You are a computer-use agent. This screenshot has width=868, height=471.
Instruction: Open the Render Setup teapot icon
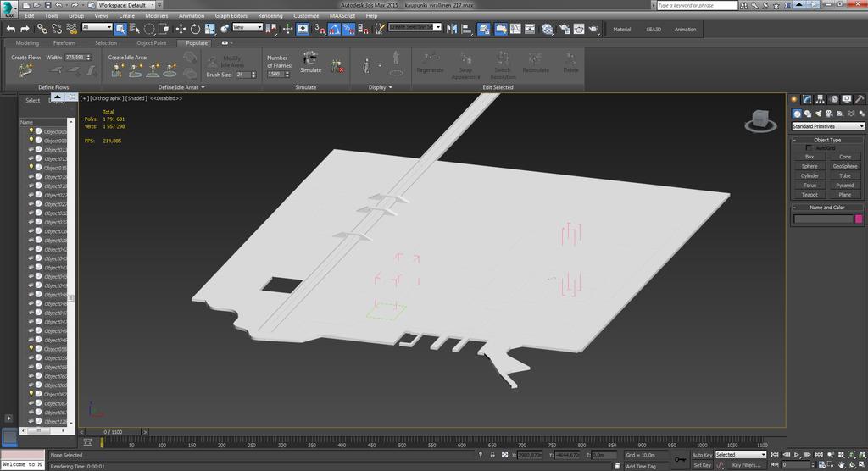tap(564, 29)
